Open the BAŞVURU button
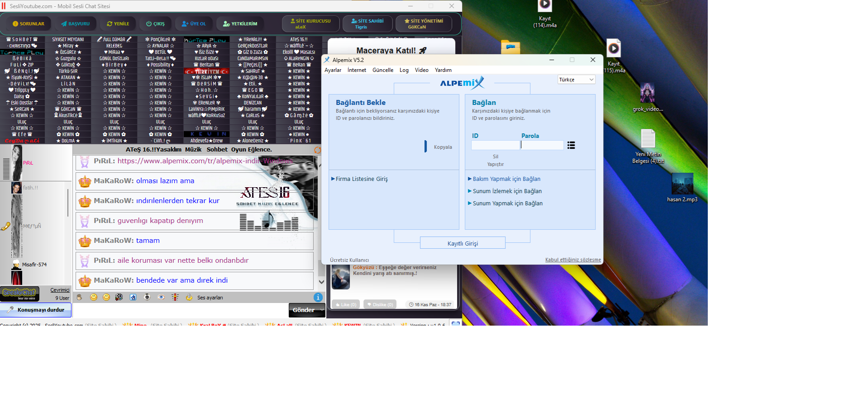This screenshot has height=393, width=868. point(76,24)
